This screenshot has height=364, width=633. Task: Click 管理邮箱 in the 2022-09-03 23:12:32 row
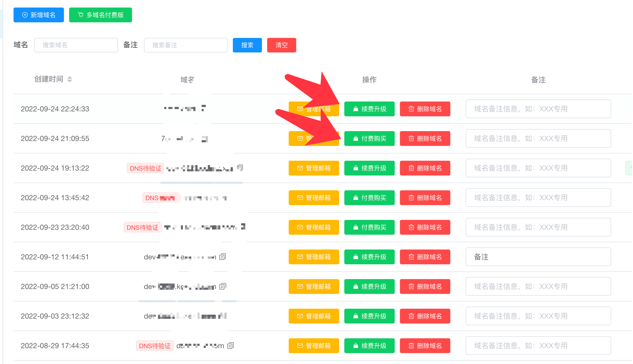click(x=314, y=316)
